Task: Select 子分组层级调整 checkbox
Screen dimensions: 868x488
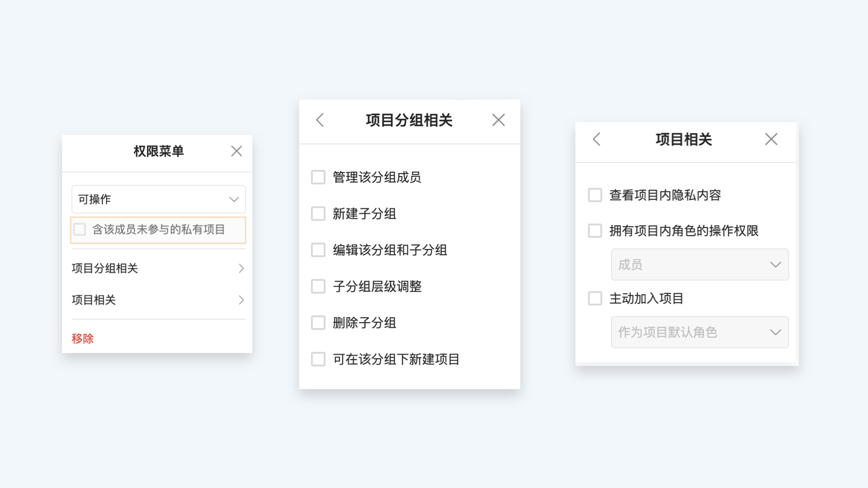Action: point(318,286)
